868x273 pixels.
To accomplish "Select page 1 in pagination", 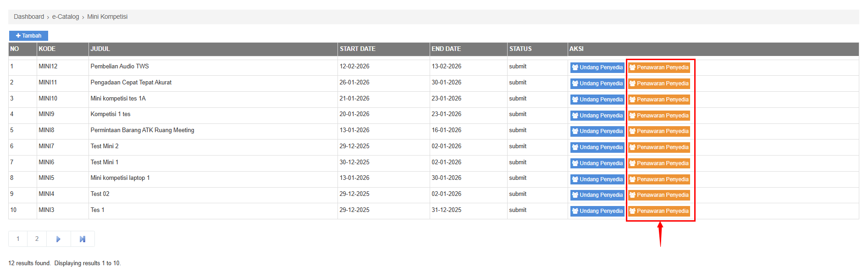I will click(x=18, y=239).
